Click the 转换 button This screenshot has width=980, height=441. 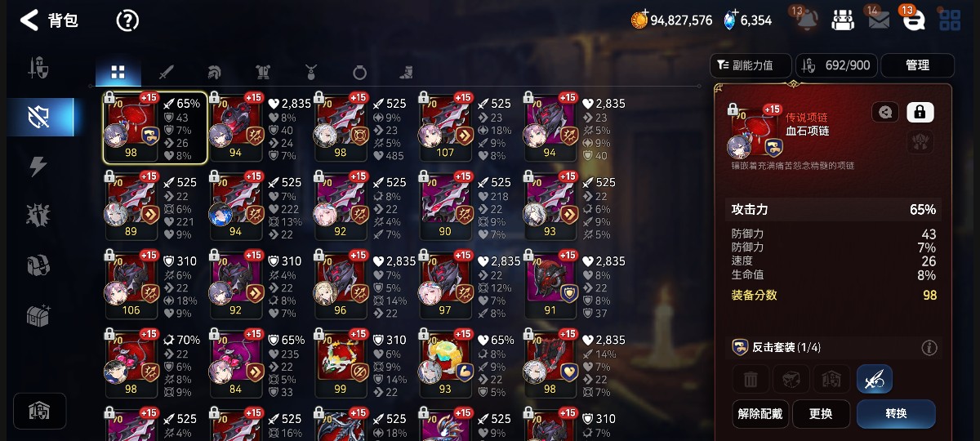pyautogui.click(x=896, y=414)
